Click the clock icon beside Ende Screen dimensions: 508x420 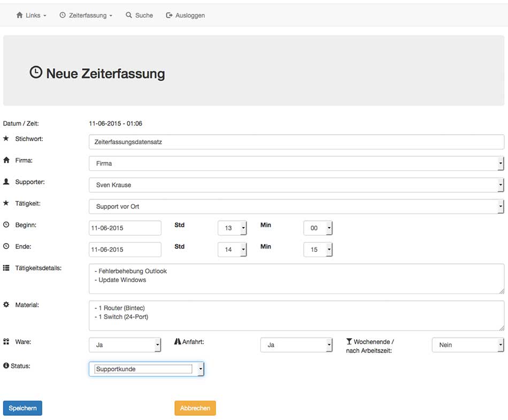click(x=6, y=246)
